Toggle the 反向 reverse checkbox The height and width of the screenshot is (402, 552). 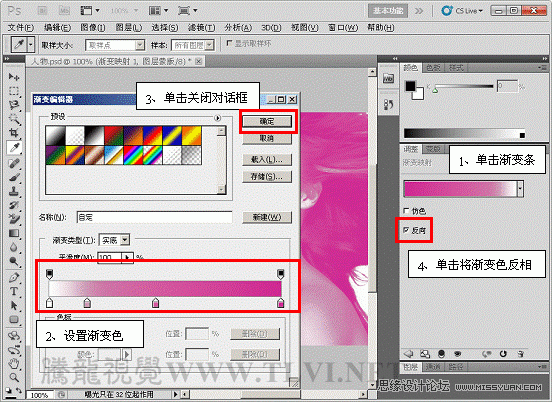pos(406,230)
